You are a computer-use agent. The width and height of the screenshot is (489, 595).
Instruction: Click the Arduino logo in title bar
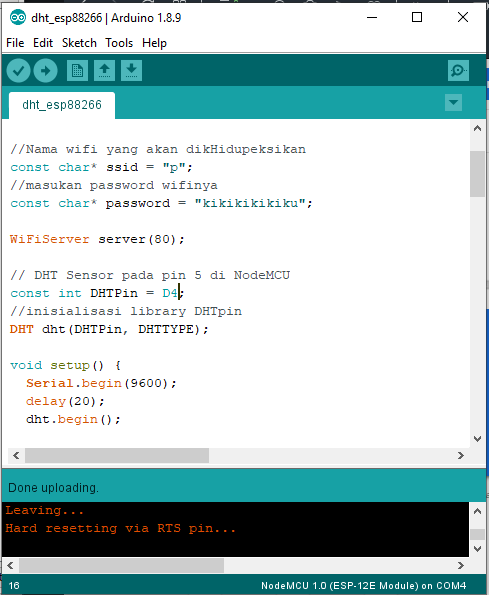click(x=18, y=17)
